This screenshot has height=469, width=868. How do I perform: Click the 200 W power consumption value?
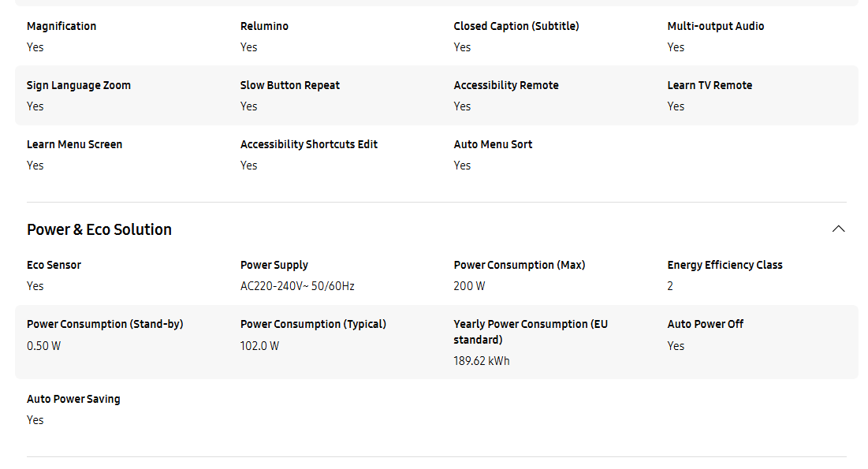point(469,286)
